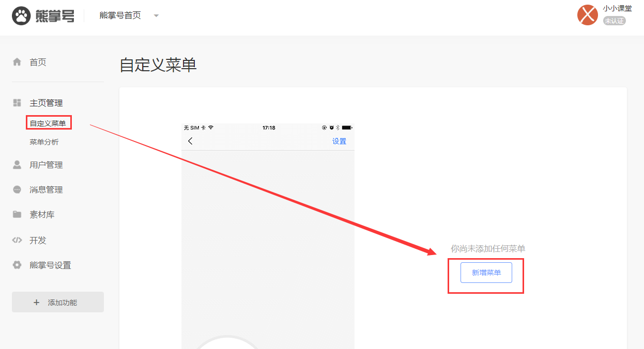Open 菜单分析 in the sidebar
Screen dimensions: 644x349
click(x=44, y=142)
